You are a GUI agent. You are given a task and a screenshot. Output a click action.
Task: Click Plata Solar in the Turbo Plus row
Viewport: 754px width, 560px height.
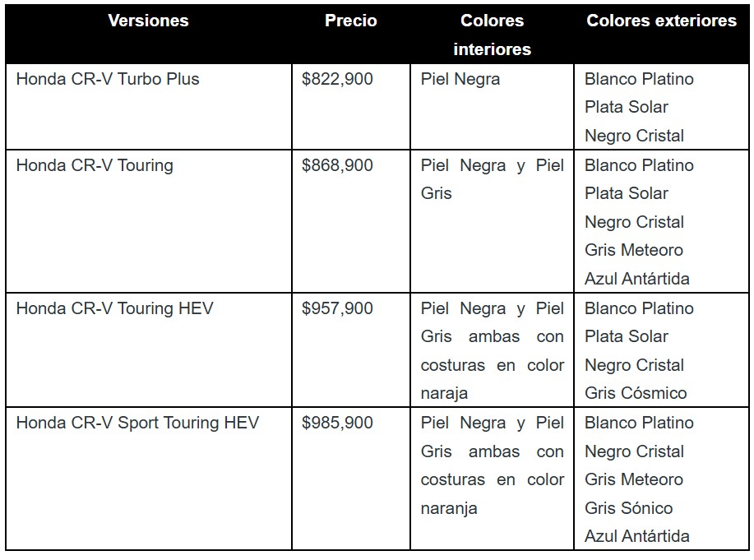click(627, 107)
